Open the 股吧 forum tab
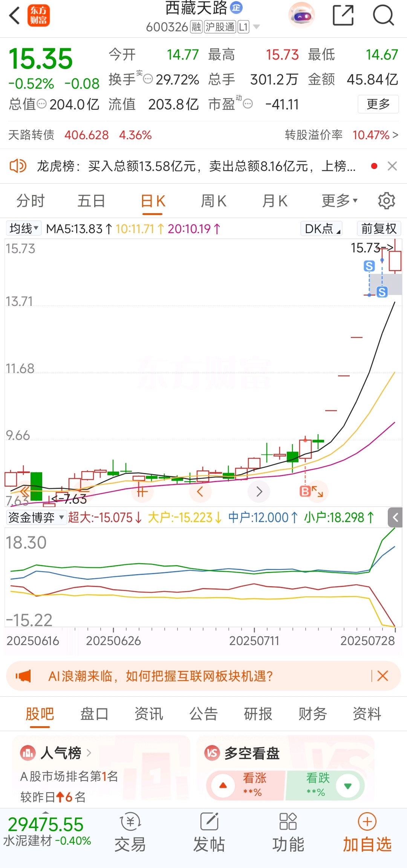The width and height of the screenshot is (407, 868). click(x=40, y=714)
